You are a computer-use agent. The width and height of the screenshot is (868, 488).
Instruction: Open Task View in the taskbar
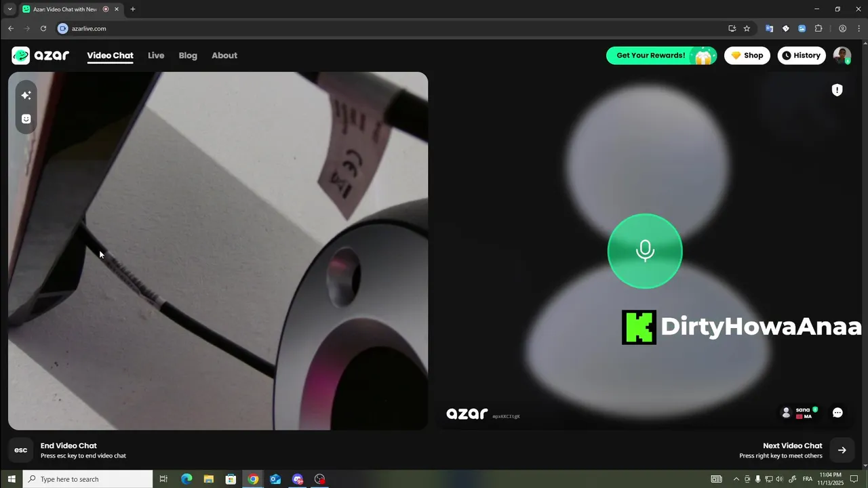[x=163, y=479]
